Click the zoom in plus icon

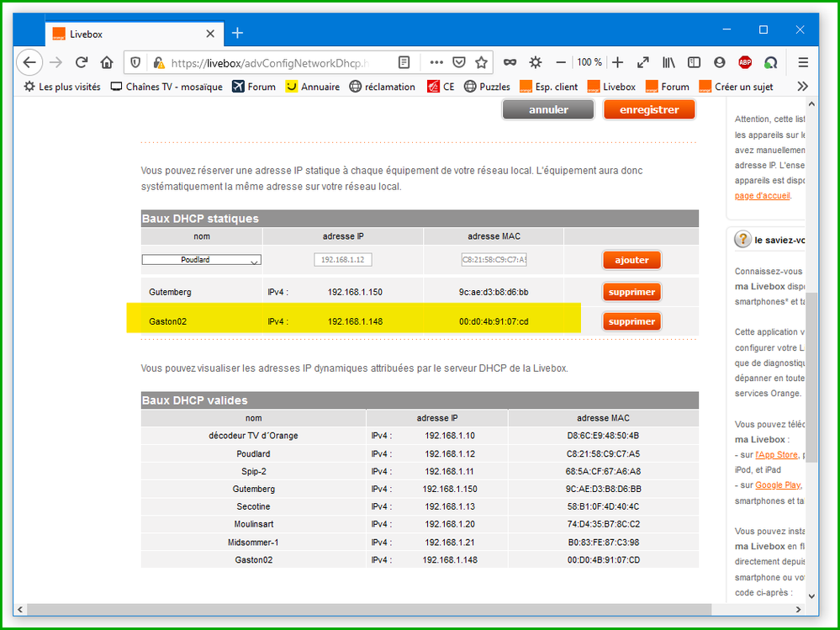(618, 62)
